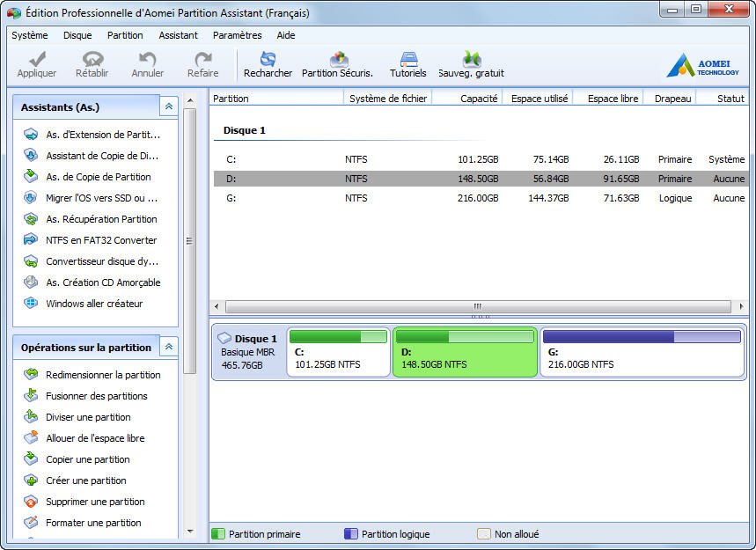
Task: Click the Redimensionner la partition icon
Action: (31, 375)
